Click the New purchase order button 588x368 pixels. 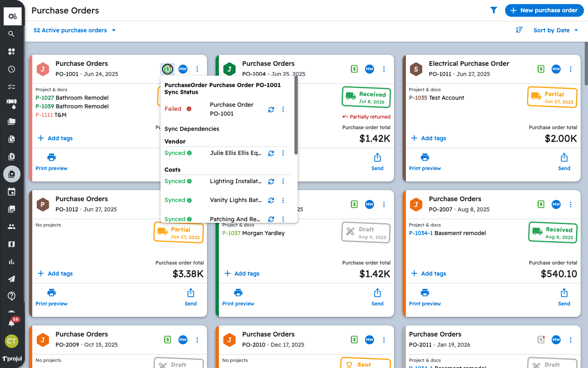click(544, 10)
